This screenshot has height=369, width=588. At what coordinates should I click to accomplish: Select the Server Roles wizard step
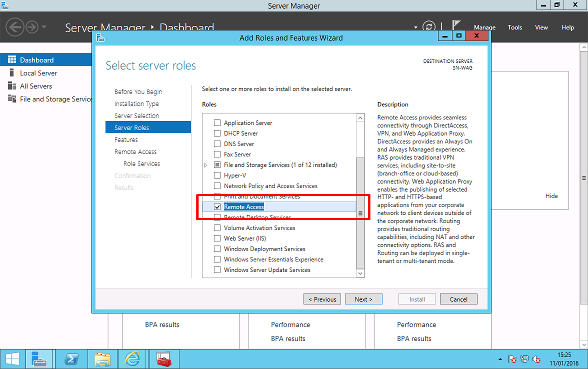(148, 128)
